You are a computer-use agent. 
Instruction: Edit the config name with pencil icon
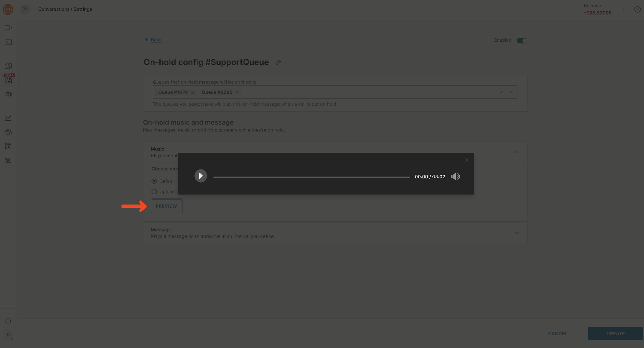[x=278, y=63]
